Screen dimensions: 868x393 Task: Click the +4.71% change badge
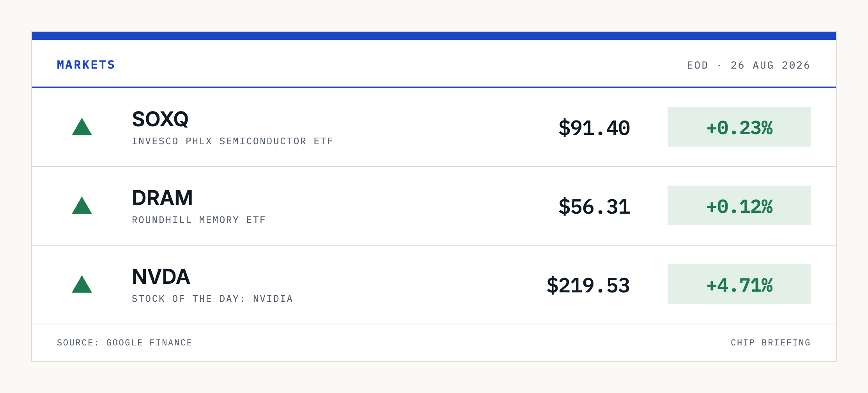coord(739,284)
